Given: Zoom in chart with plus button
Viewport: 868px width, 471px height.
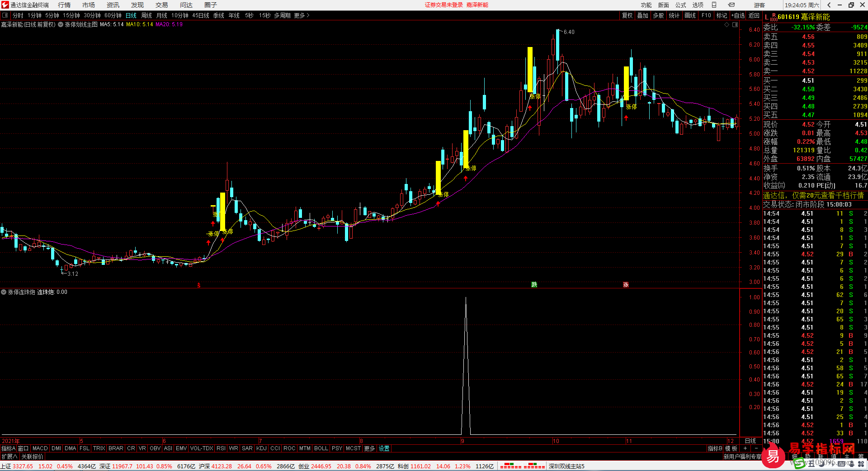Looking at the screenshot, I should (745, 448).
